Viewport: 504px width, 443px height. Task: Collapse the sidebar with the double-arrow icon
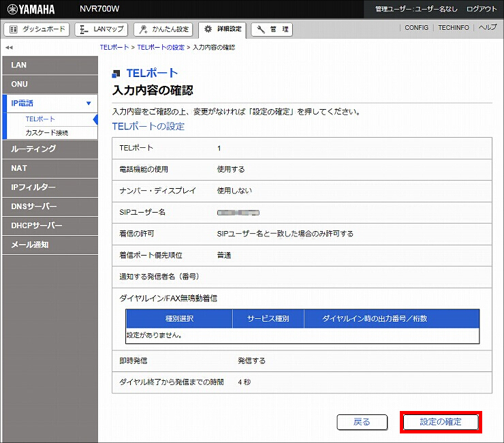9,48
